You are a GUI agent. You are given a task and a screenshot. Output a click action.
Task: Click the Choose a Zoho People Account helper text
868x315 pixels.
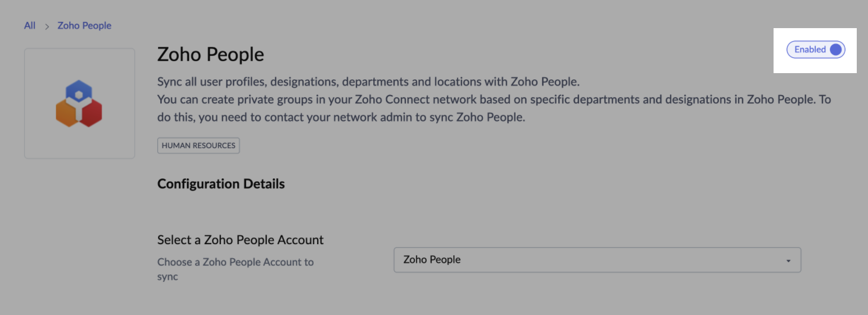point(235,262)
